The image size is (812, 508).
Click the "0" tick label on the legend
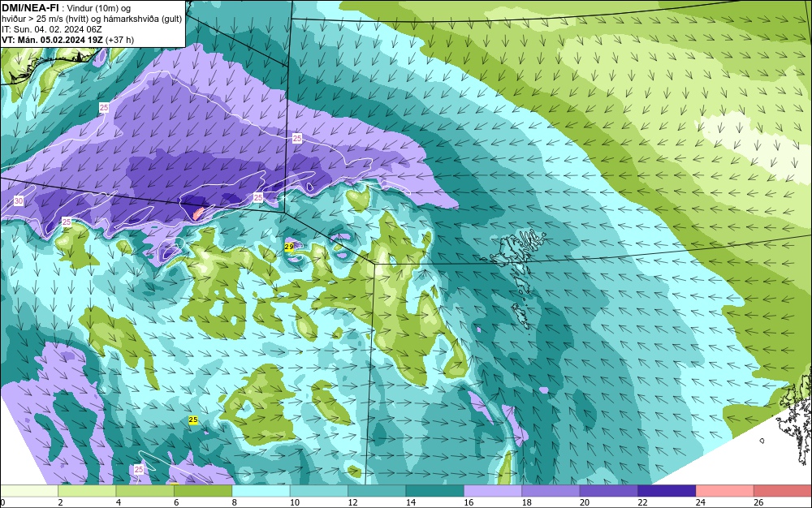tap(2, 502)
